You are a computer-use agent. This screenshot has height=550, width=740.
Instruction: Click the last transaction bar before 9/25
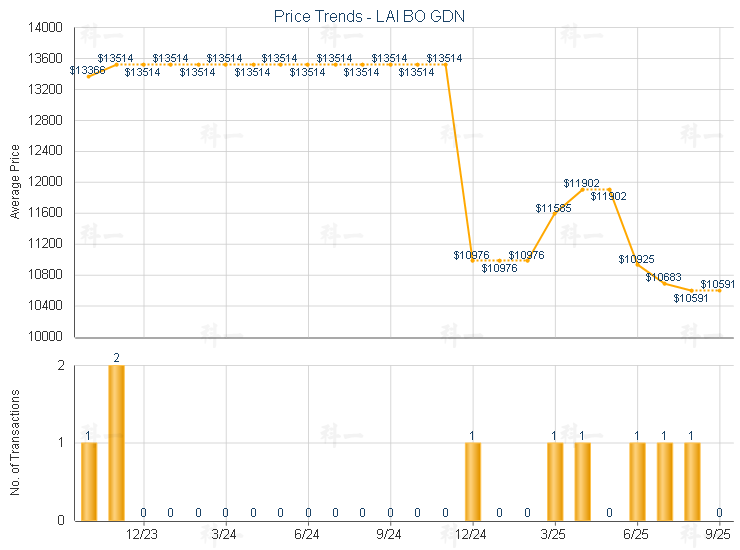pos(692,481)
